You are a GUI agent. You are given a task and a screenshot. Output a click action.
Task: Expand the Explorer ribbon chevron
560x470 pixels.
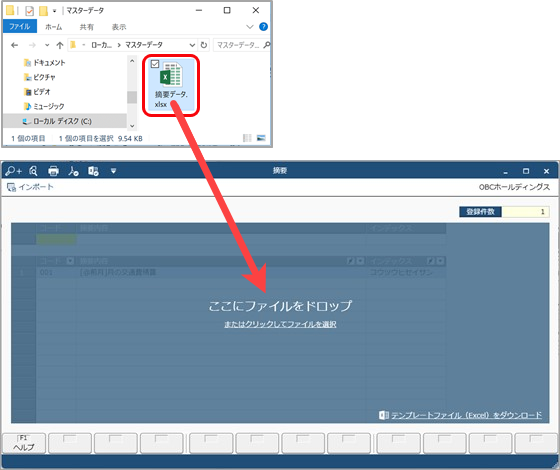tap(250, 27)
